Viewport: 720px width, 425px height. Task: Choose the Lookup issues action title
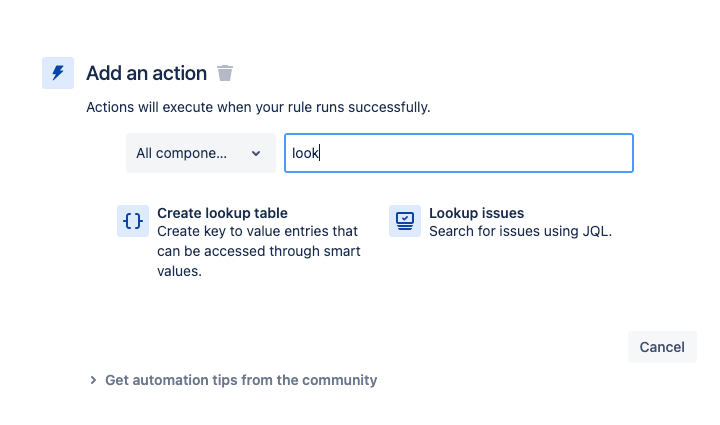click(x=476, y=213)
